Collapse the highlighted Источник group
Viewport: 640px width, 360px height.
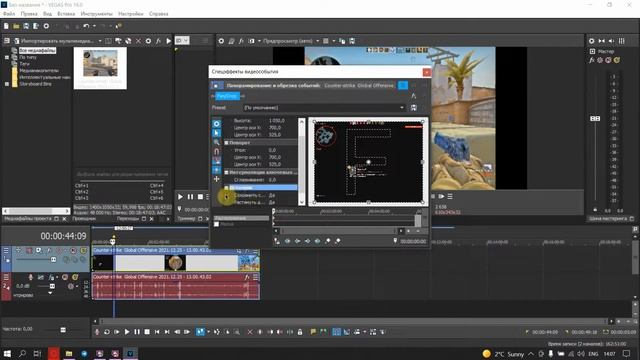pyautogui.click(x=227, y=188)
